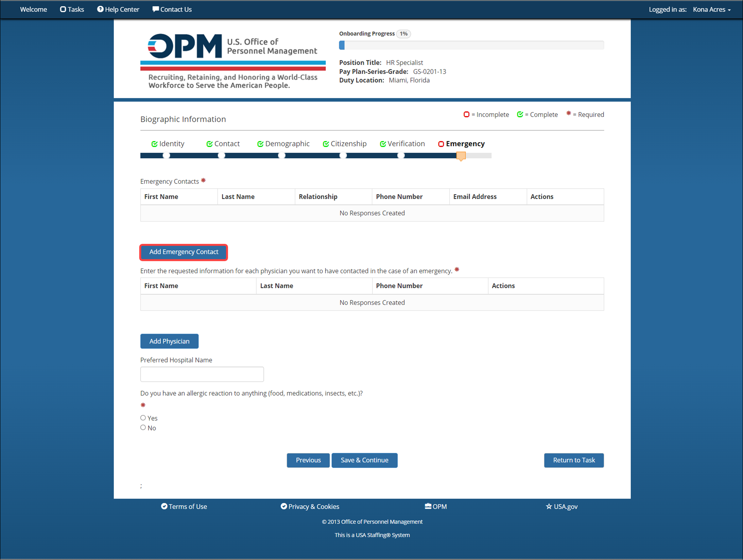Click Add Emergency Contact button
This screenshot has height=560, width=743.
184,252
